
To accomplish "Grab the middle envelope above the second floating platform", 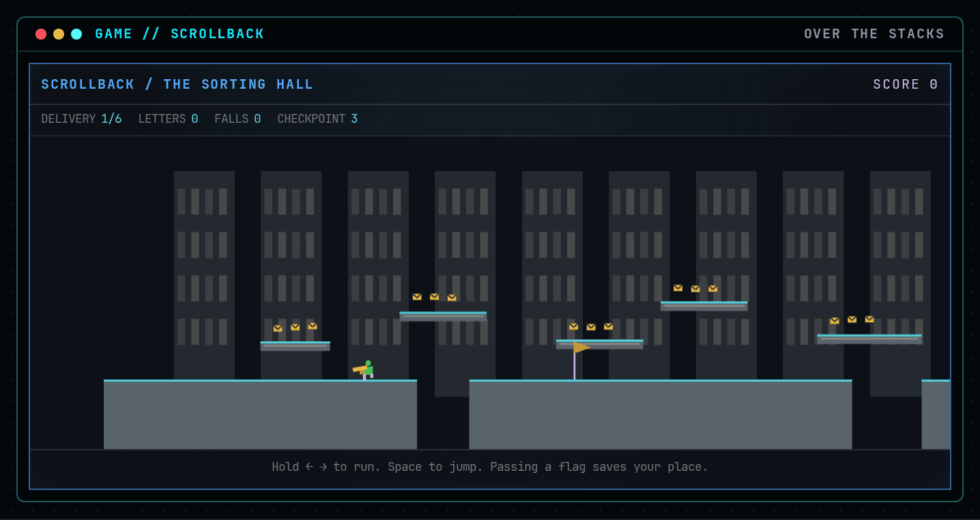I will pyautogui.click(x=434, y=296).
